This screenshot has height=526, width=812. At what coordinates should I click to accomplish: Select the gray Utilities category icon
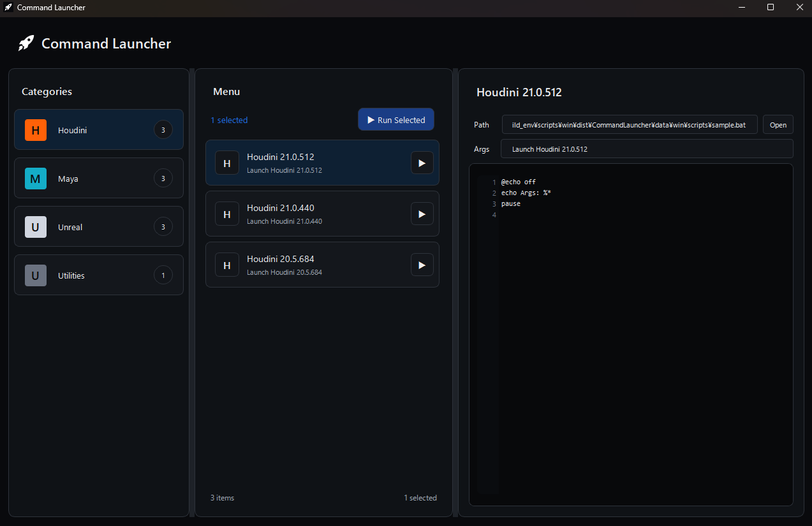tap(36, 275)
